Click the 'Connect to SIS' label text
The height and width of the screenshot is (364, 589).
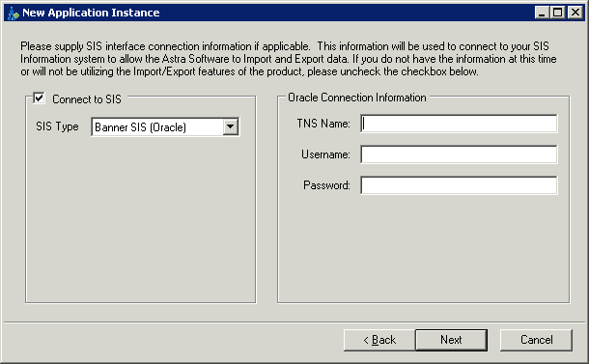tap(87, 99)
